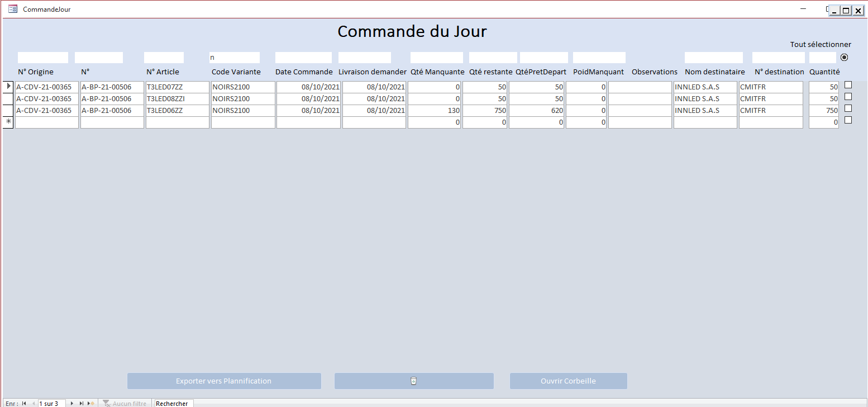This screenshot has height=407, width=868.
Task: Click the filter box above N° Origine
Action: [x=43, y=58]
